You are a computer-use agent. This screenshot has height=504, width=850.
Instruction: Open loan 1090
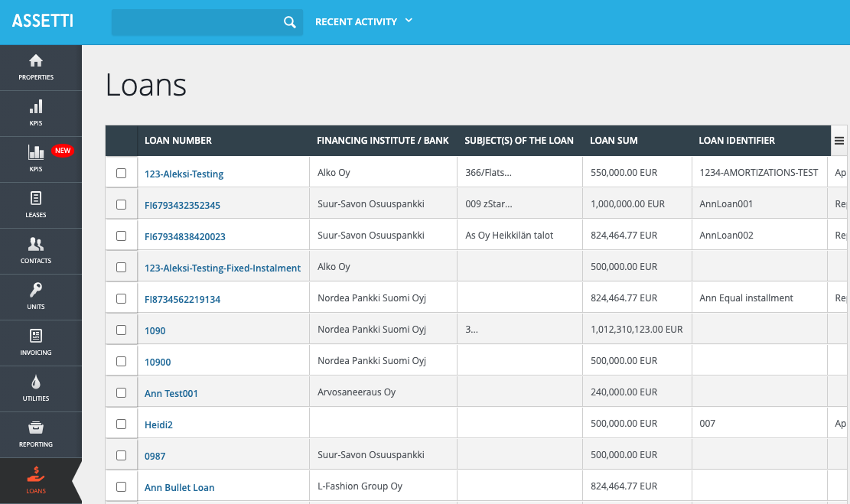coord(155,331)
